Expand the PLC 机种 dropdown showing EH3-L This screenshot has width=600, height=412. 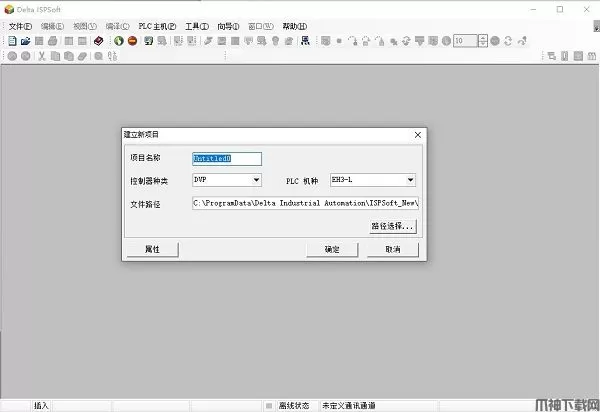pos(410,180)
